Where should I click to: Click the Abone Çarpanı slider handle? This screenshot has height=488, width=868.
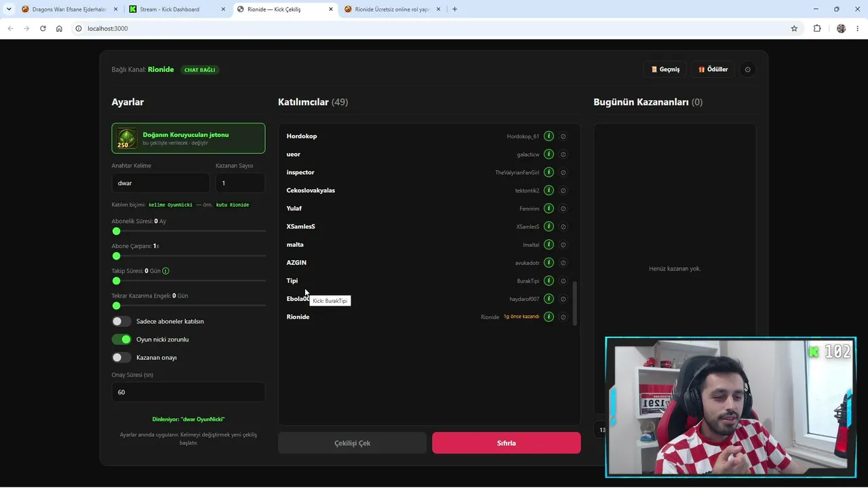pyautogui.click(x=116, y=256)
